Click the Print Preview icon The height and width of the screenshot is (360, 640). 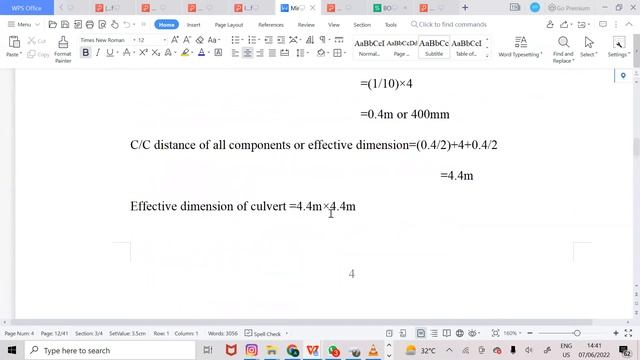102,24
